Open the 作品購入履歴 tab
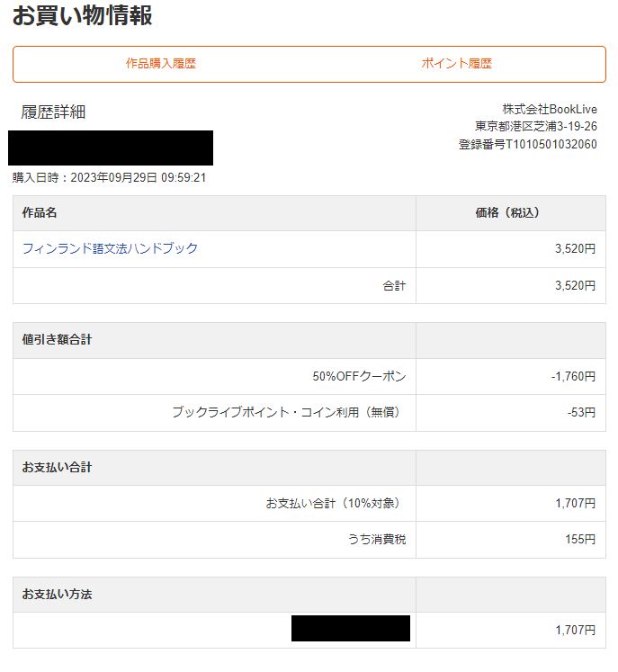Viewport: 618px width, 672px height. (x=161, y=64)
